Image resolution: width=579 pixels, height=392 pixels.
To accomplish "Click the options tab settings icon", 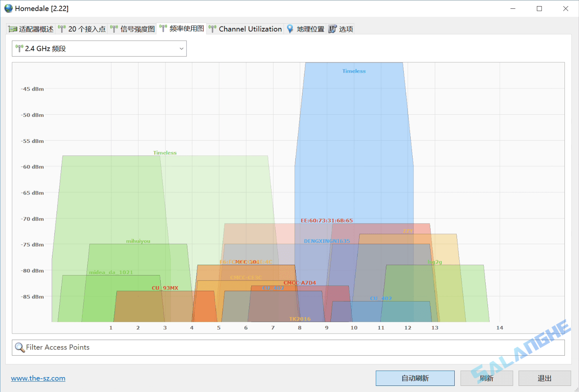I will 332,29.
